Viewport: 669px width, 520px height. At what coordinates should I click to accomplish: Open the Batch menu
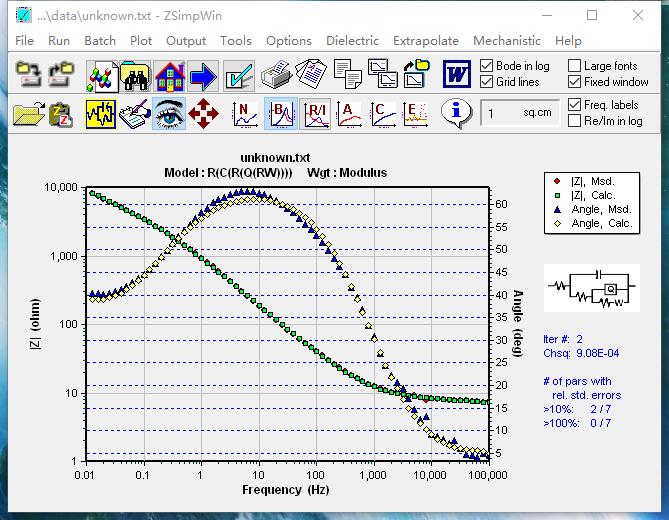tap(100, 41)
